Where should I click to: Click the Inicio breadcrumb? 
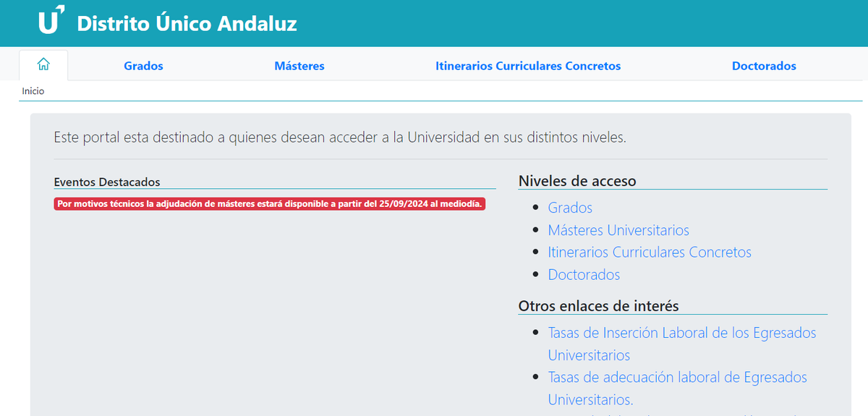click(33, 91)
